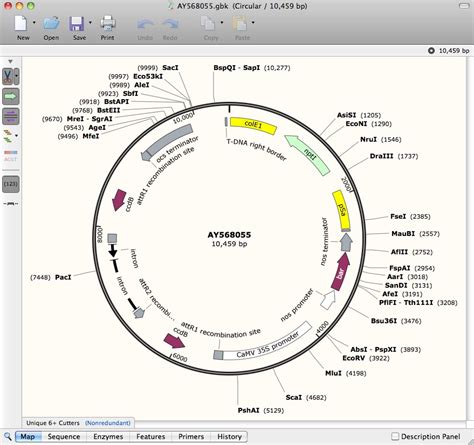Save the file with the floppy disk icon
Image resolution: width=474 pixels, height=445 pixels.
pyautogui.click(x=77, y=24)
